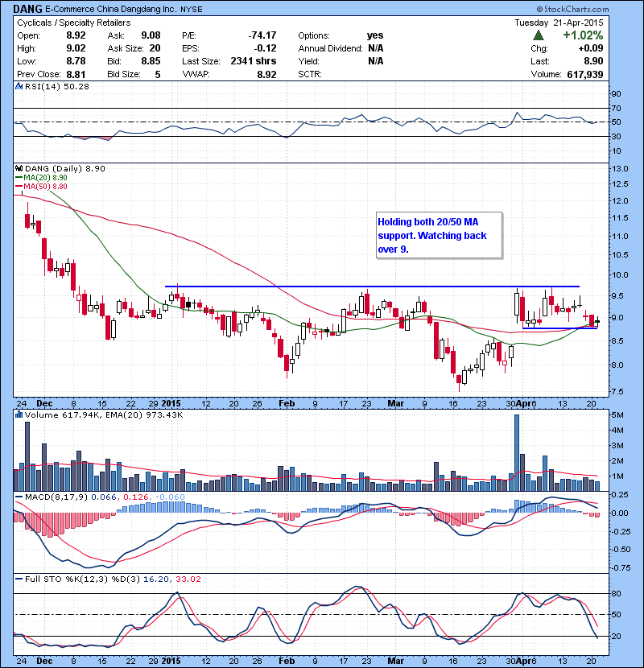Viewport: 644px width, 668px height.
Task: Click the Last value 8.90
Action: (x=594, y=61)
